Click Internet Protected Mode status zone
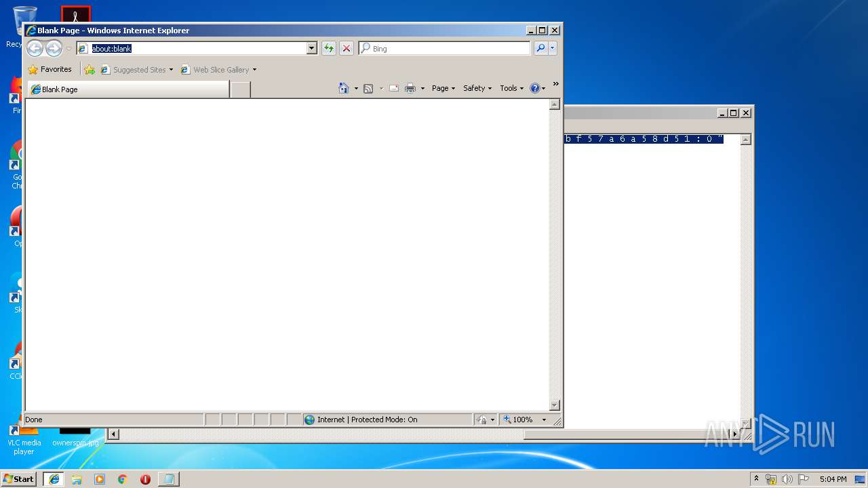 (387, 420)
